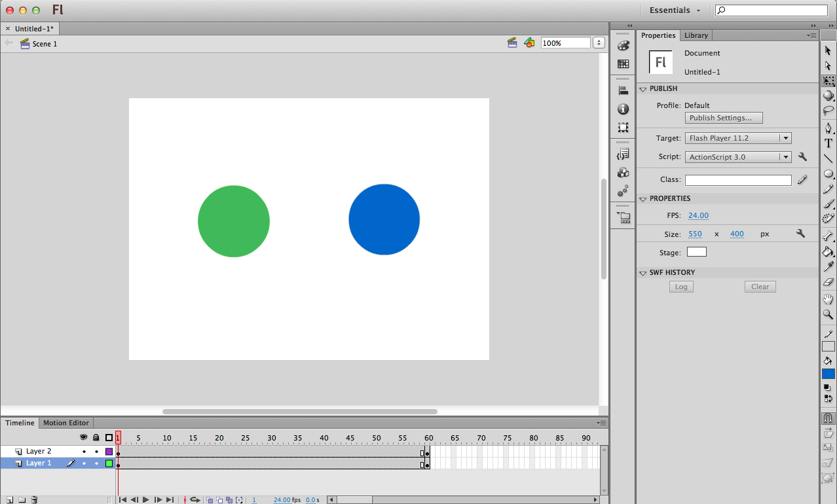Click the Publish Settings button

724,118
